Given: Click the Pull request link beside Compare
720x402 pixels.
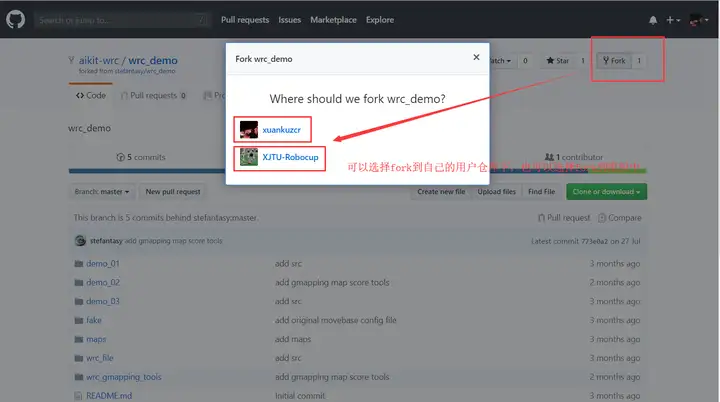Looking at the screenshot, I should point(564,218).
